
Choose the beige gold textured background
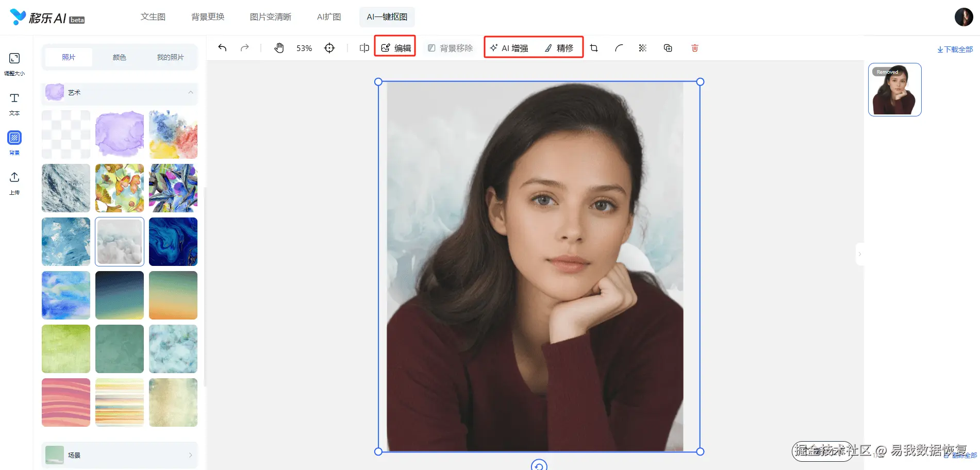[x=173, y=402]
